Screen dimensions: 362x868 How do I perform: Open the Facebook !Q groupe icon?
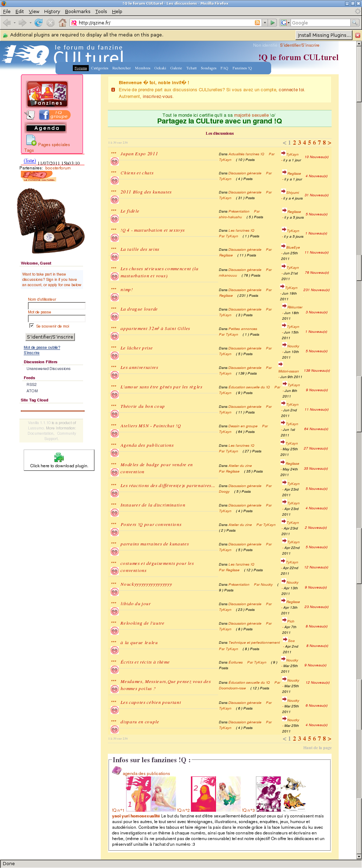54,115
